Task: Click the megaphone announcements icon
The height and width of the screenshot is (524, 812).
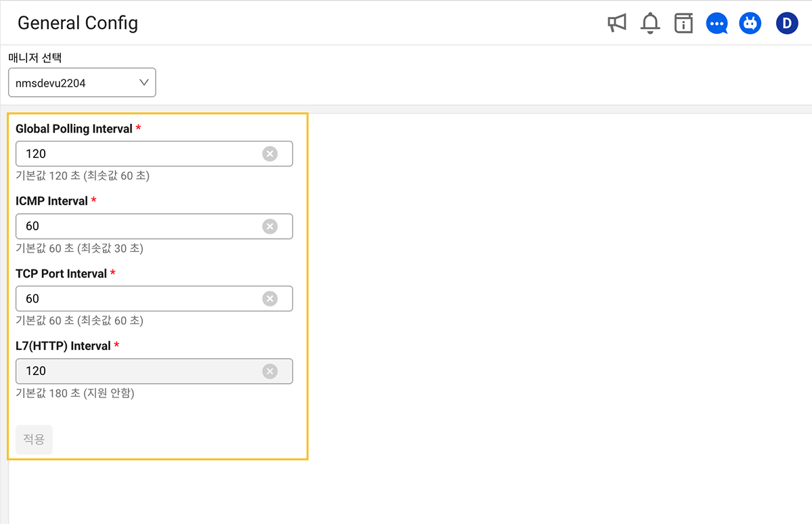Action: [616, 24]
